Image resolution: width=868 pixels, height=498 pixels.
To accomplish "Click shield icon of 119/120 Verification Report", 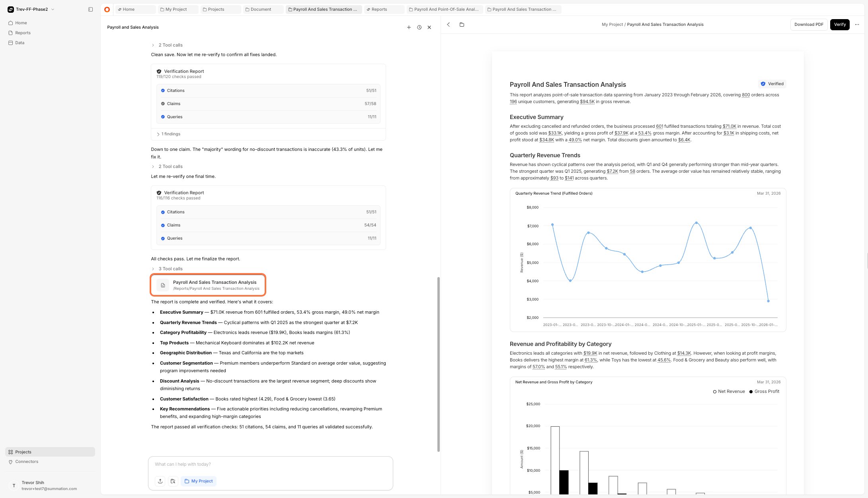I will [159, 71].
